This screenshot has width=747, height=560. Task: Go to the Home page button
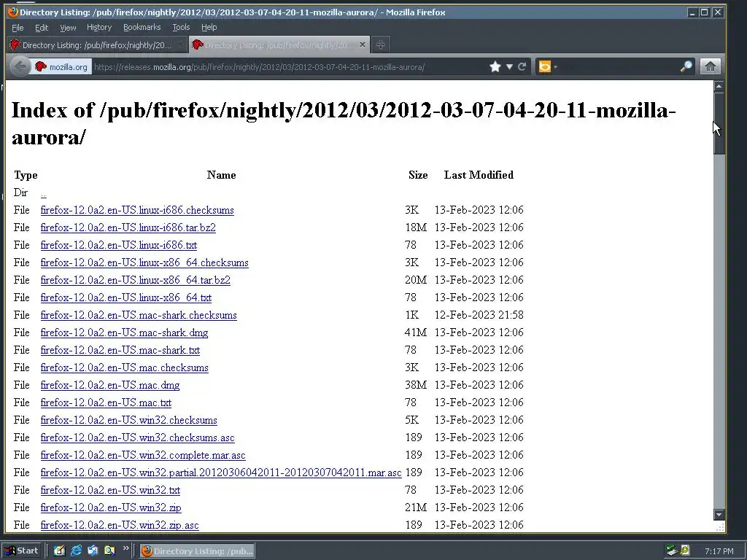tap(710, 66)
